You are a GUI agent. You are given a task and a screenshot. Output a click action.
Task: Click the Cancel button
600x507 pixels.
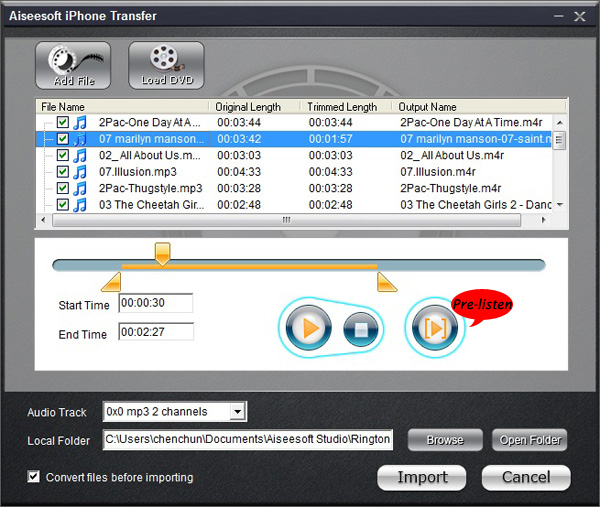coord(526,478)
